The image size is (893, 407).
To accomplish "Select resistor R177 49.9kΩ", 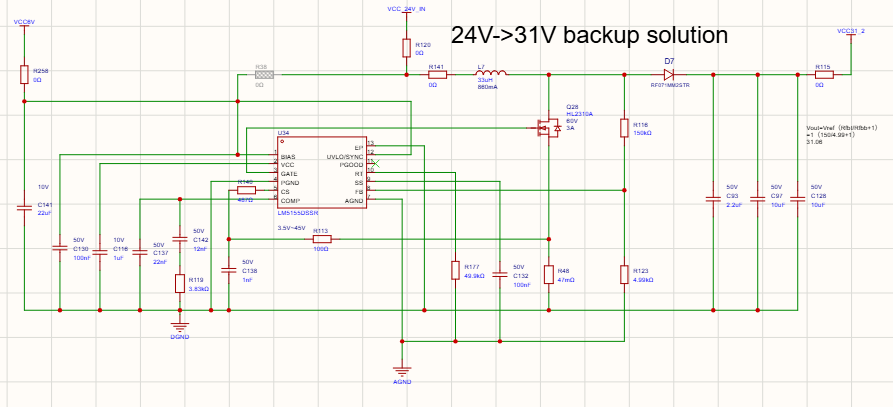I will [455, 270].
